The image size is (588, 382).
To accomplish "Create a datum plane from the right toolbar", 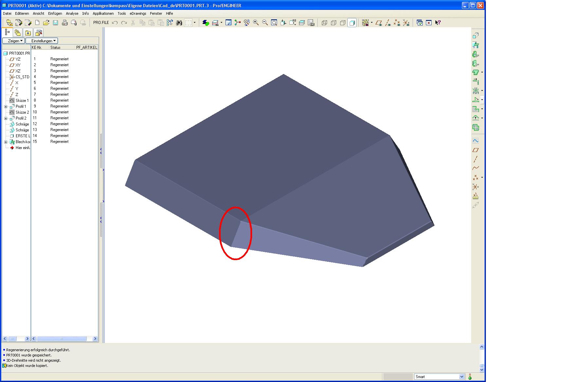I will pyautogui.click(x=476, y=150).
